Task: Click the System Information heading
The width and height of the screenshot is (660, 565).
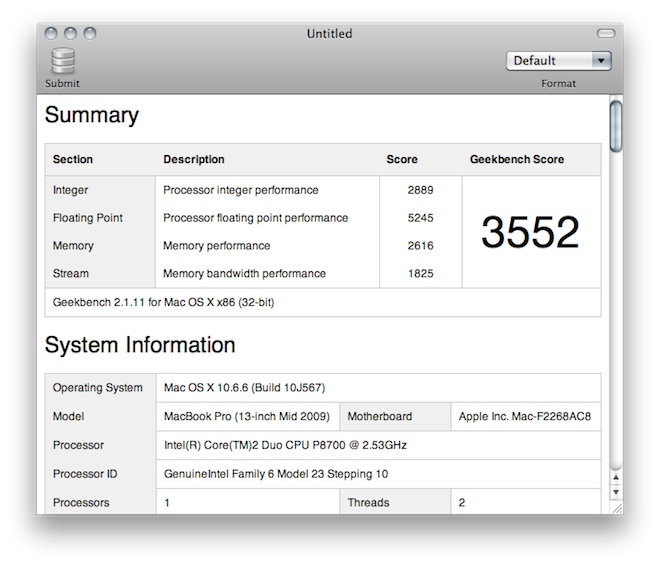Action: [140, 346]
